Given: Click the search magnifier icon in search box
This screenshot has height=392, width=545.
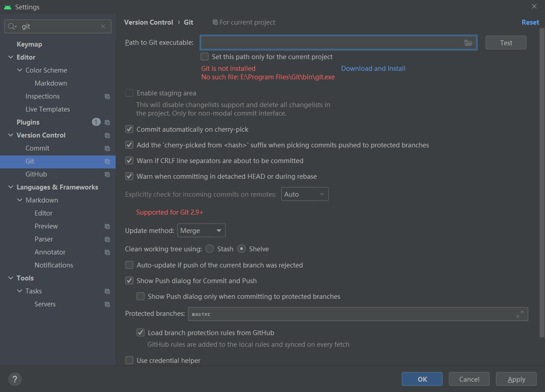Looking at the screenshot, I should (12, 26).
